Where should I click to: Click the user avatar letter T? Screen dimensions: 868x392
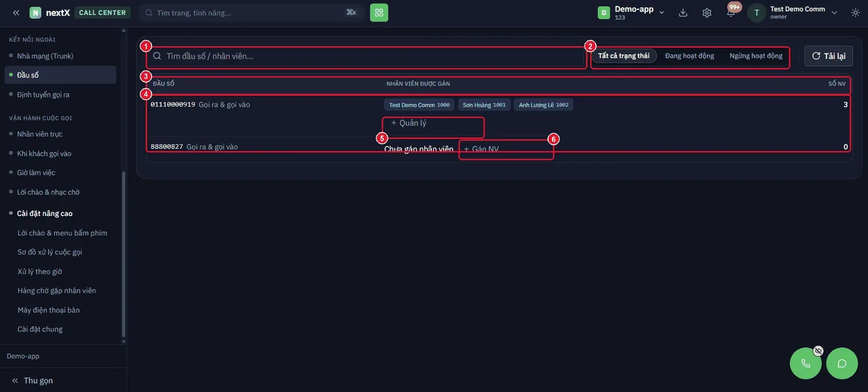pos(756,13)
